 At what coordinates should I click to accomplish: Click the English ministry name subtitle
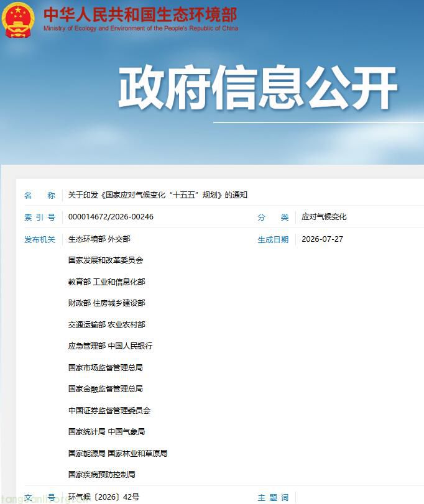[x=141, y=29]
